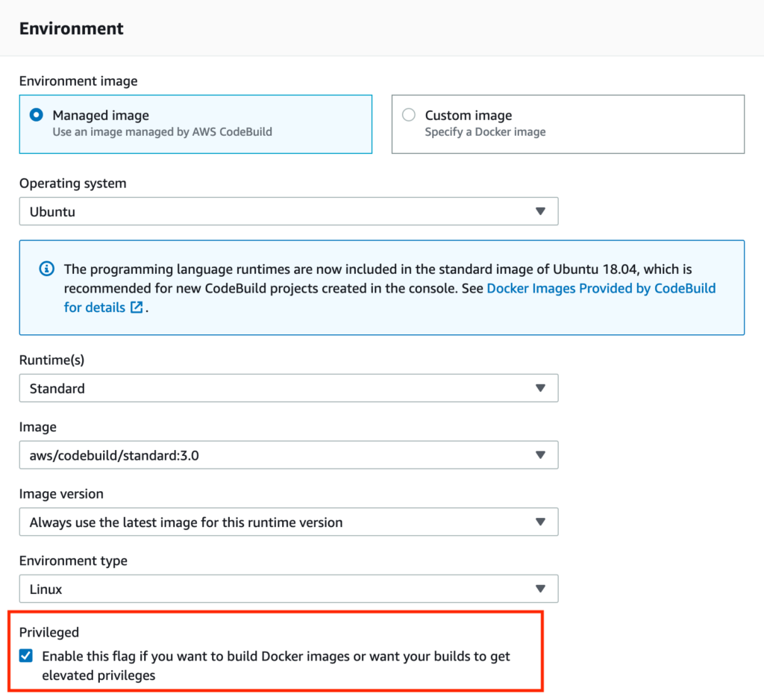Image resolution: width=764 pixels, height=700 pixels.
Task: Click the 'Use an image managed by AWS CodeBuild' description
Action: (x=162, y=131)
